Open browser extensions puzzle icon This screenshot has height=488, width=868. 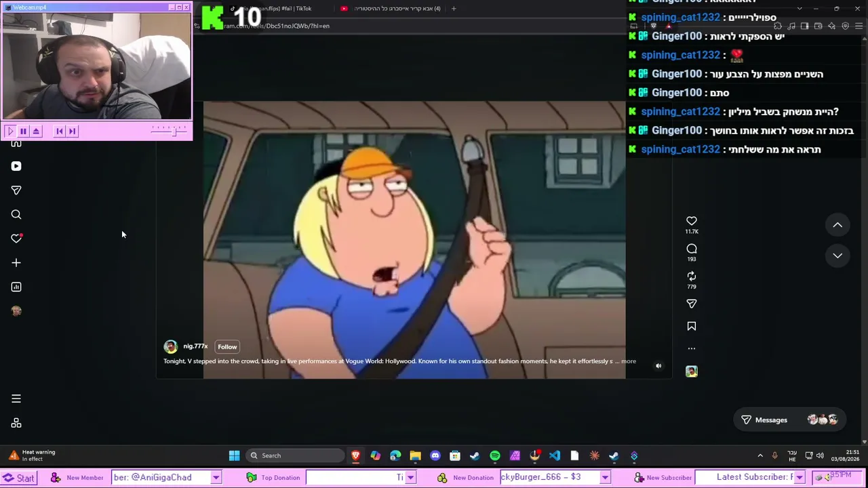pos(778,26)
